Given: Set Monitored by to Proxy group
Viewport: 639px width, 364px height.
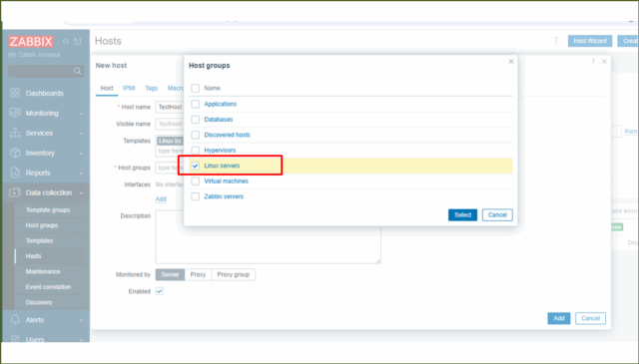Looking at the screenshot, I should (x=233, y=275).
